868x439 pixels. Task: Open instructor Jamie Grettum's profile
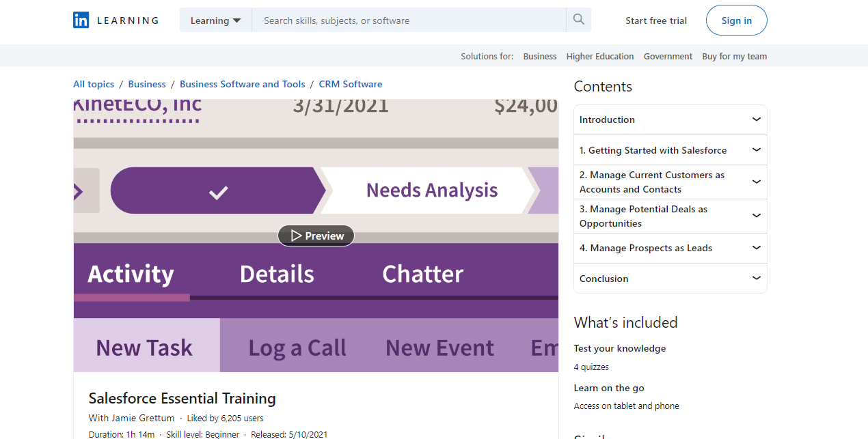(x=140, y=417)
